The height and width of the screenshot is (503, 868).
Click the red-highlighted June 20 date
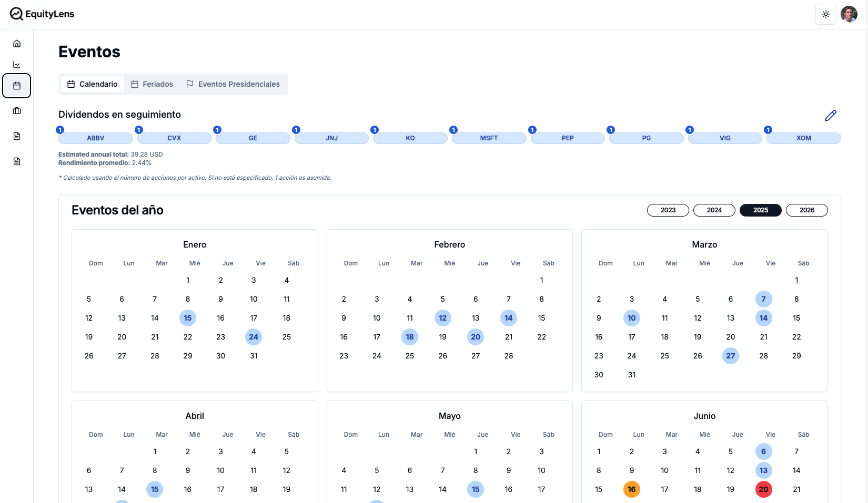pyautogui.click(x=763, y=489)
